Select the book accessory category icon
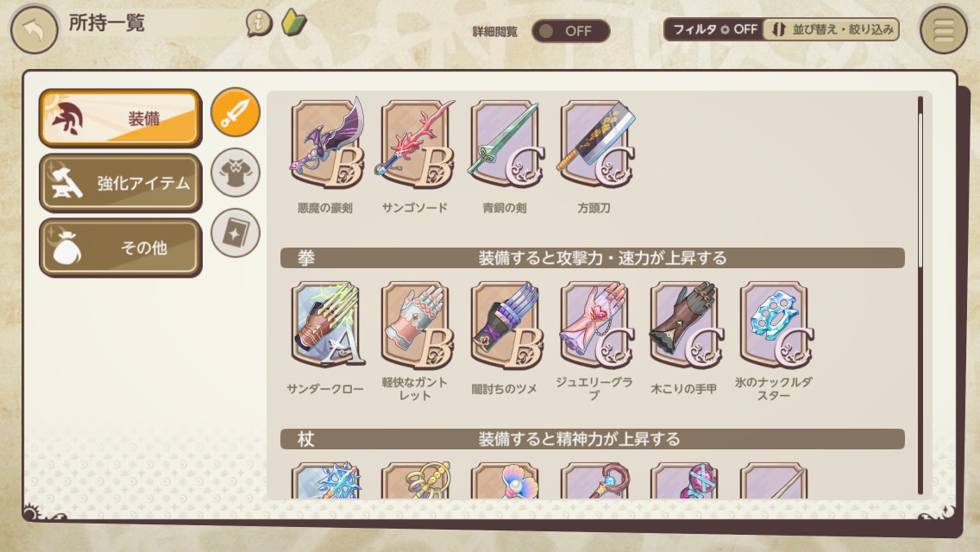 (236, 233)
